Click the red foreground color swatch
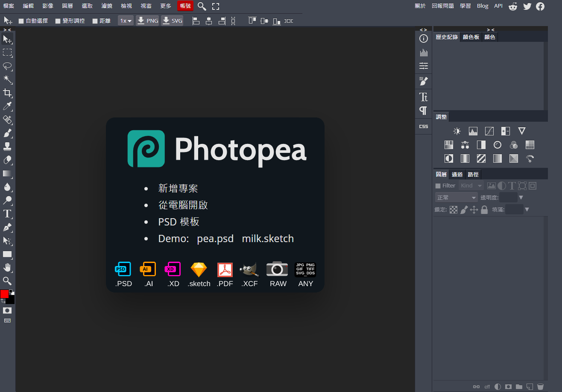Viewport: 562px width, 392px height. (x=4, y=294)
